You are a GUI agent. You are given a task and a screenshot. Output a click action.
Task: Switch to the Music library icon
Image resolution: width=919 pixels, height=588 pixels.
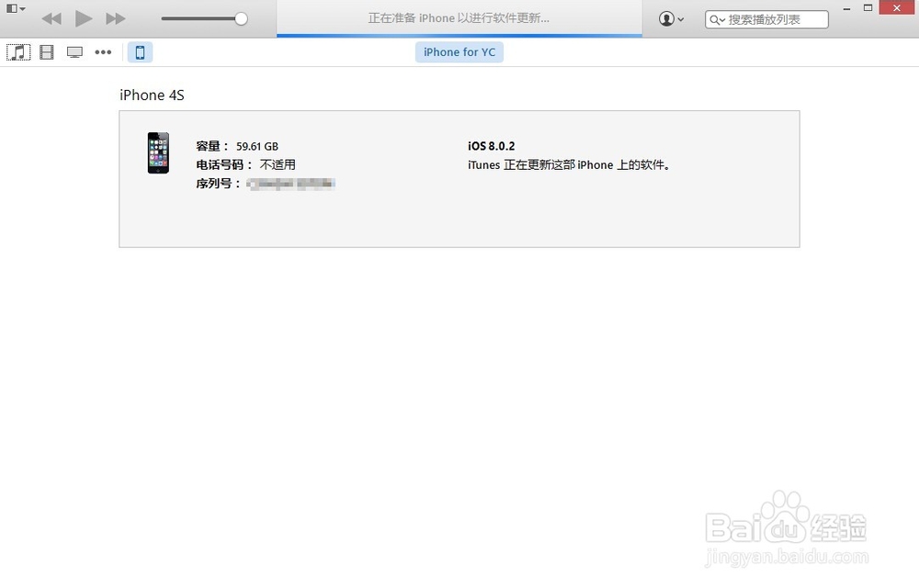coord(18,52)
